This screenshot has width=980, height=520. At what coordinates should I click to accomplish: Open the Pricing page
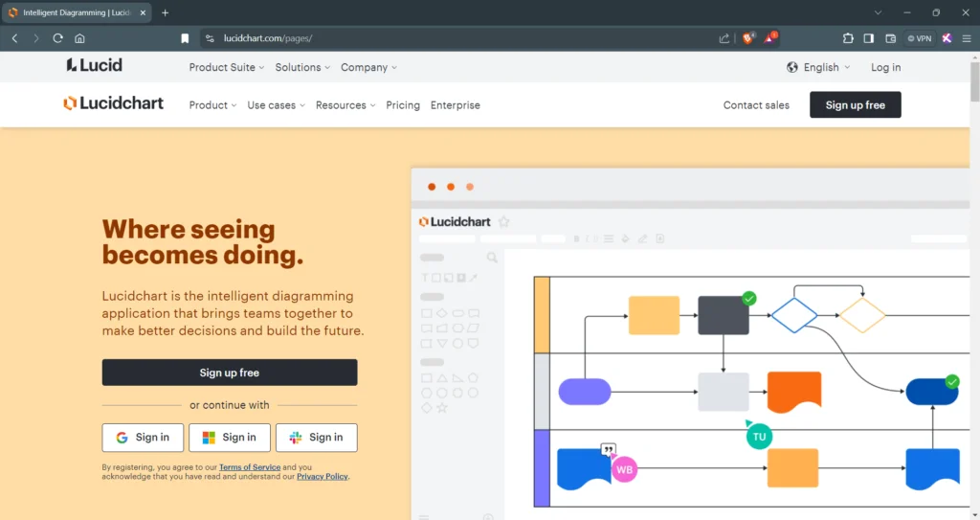[x=403, y=105]
